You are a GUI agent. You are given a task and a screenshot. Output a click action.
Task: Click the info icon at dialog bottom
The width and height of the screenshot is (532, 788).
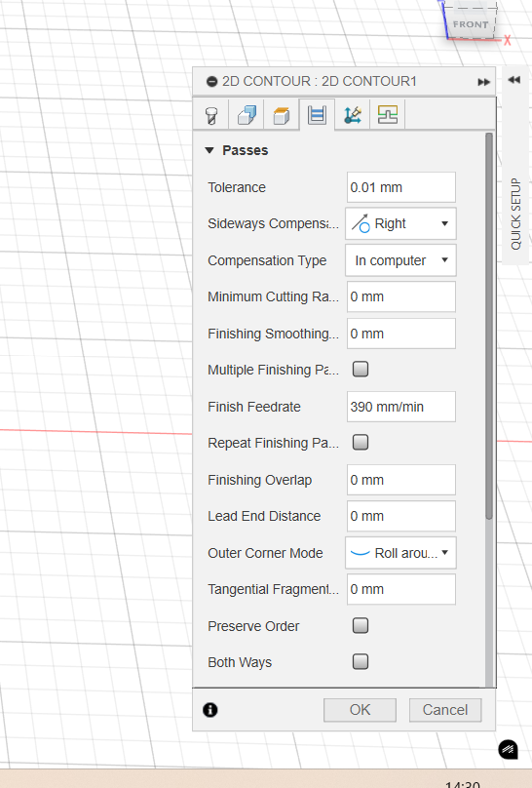210,710
